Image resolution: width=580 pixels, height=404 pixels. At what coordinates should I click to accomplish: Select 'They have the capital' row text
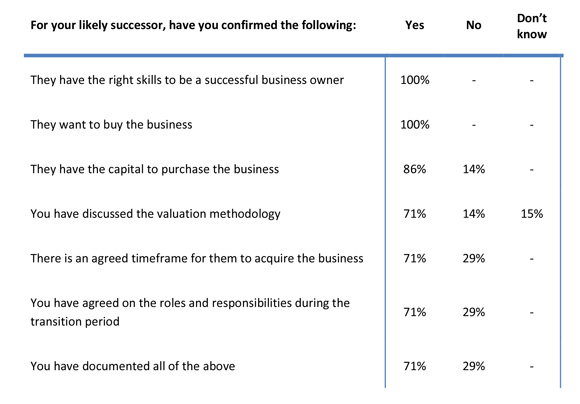click(155, 169)
